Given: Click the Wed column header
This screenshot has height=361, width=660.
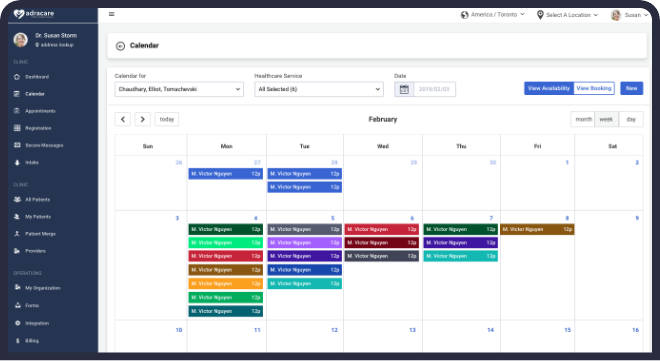Looking at the screenshot, I should pos(383,146).
